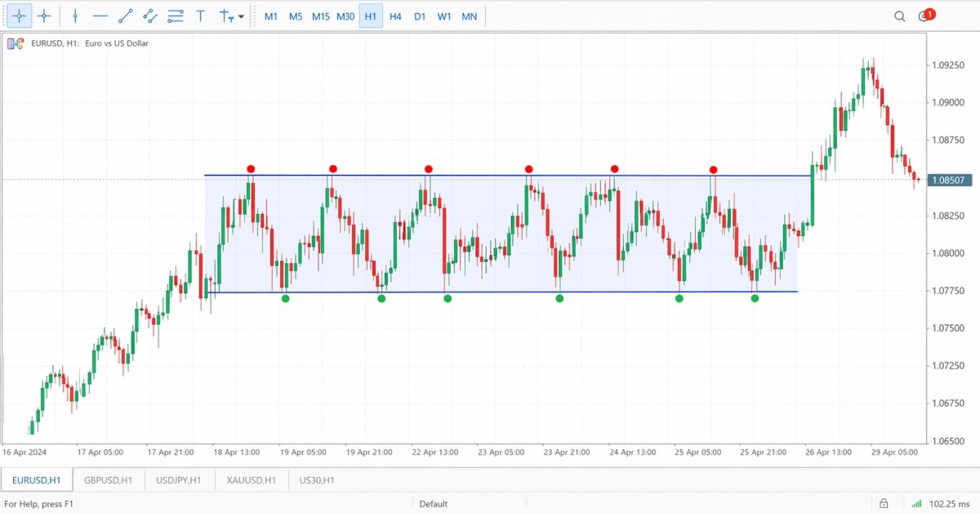Screen dimensions: 980x513
Task: Click the '25 Apr 21:00' time label
Action: pos(764,452)
